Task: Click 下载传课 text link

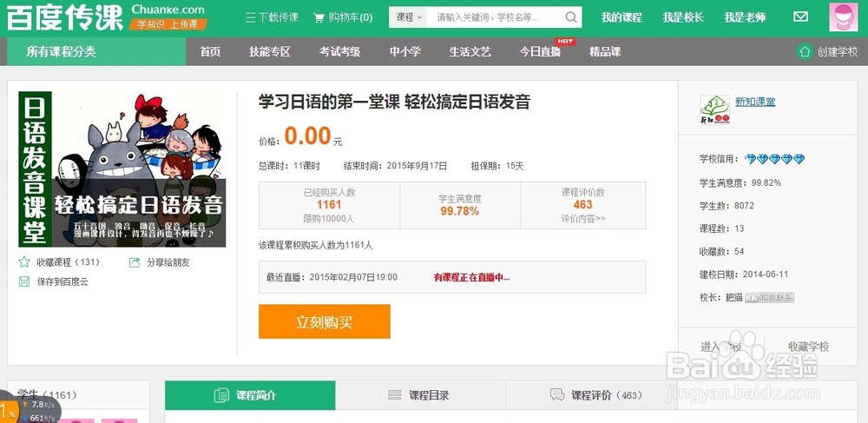Action: coord(279,17)
